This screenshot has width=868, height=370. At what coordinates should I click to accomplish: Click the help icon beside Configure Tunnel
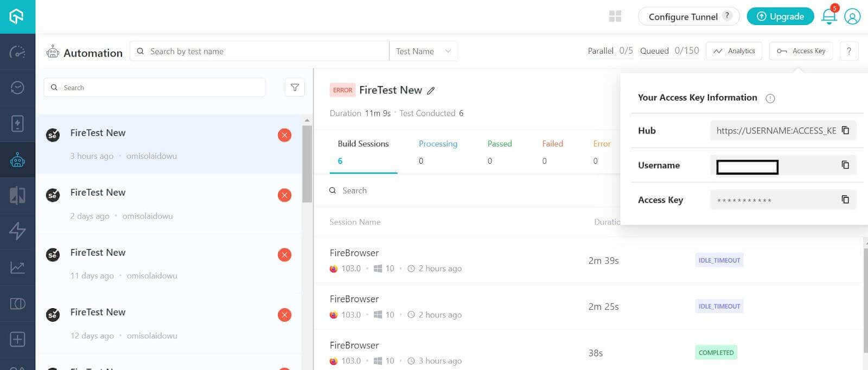(728, 16)
